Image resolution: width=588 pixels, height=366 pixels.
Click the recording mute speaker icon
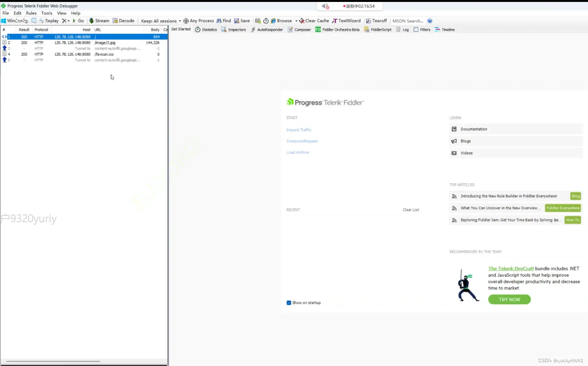click(x=325, y=6)
